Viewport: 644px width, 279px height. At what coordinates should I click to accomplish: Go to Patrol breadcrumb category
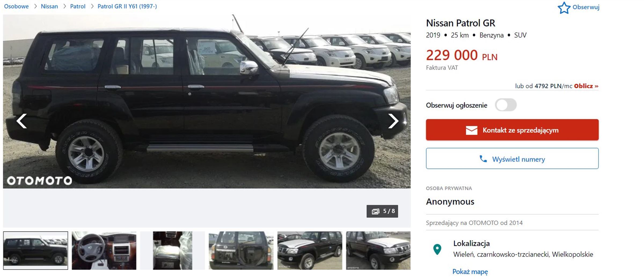pyautogui.click(x=78, y=6)
